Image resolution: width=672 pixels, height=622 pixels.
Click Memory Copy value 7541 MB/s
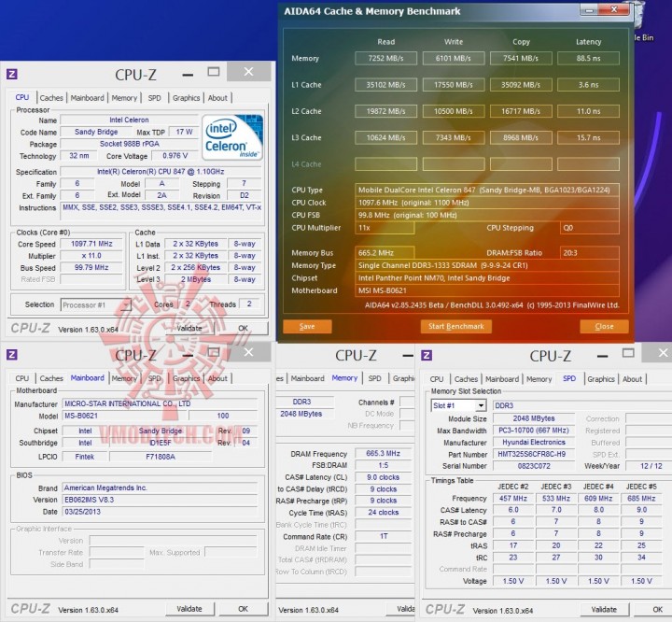pos(521,58)
